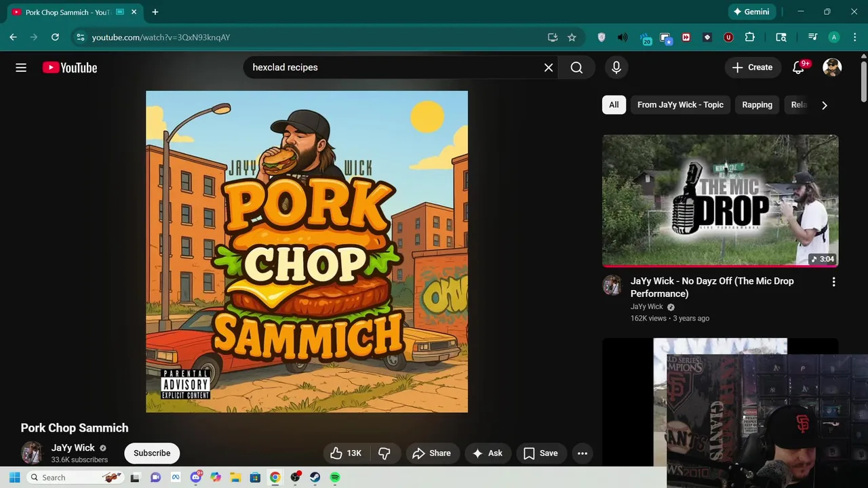Open a new Chrome tab

(155, 12)
